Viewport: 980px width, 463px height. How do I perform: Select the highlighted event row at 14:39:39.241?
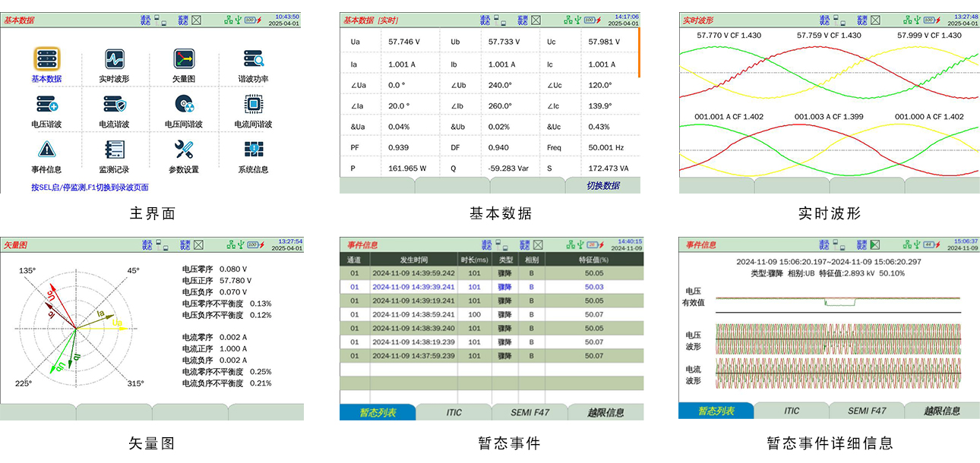[492, 287]
